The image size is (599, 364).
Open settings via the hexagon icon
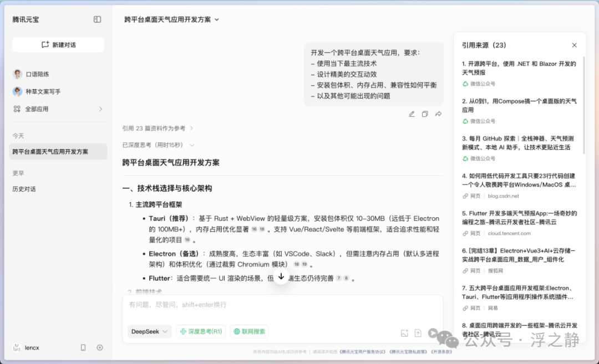[100, 347]
